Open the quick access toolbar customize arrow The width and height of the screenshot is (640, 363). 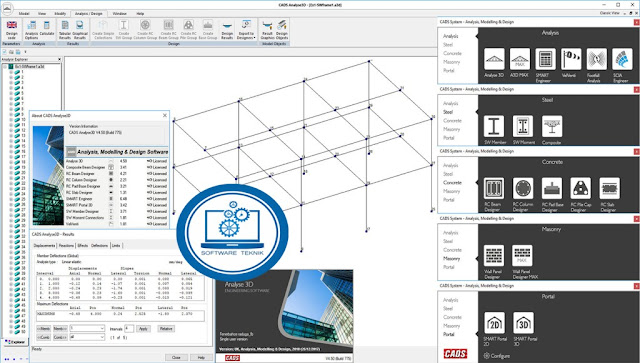click(x=25, y=52)
